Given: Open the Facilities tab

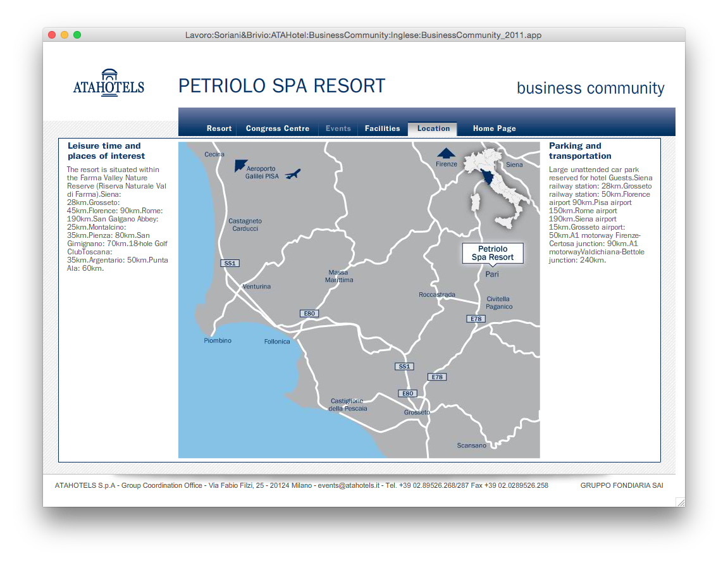Looking at the screenshot, I should click(382, 128).
